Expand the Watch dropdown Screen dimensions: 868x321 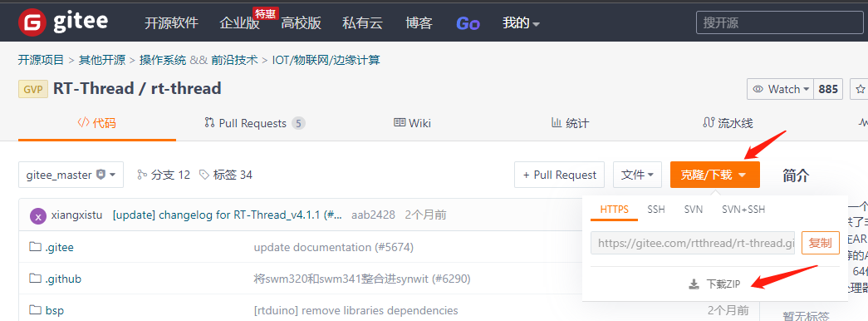tap(781, 89)
